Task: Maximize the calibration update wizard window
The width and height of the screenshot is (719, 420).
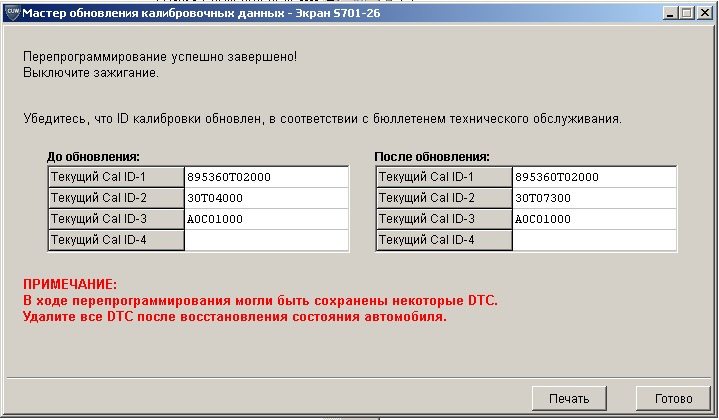Action: pos(686,13)
